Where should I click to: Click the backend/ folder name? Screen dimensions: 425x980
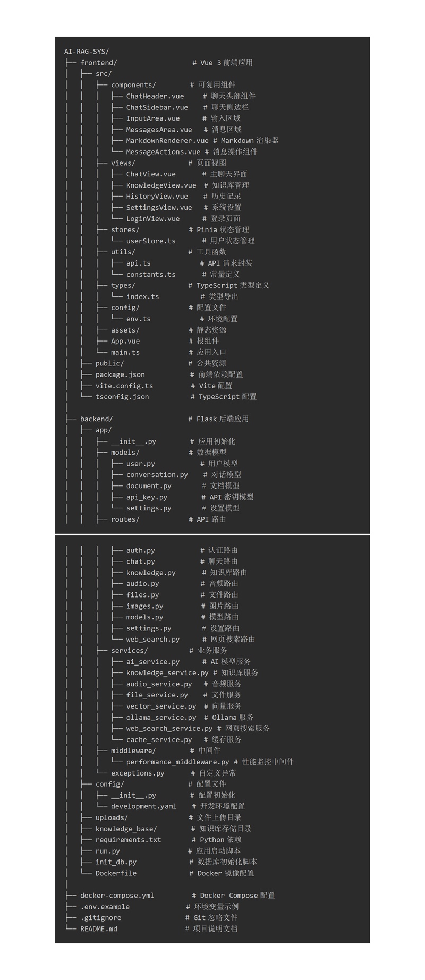tap(96, 419)
